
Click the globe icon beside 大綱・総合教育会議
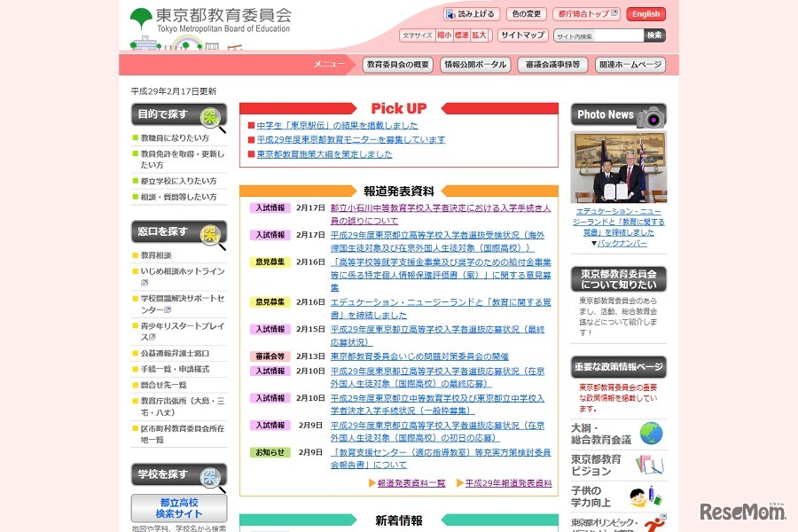(x=652, y=434)
